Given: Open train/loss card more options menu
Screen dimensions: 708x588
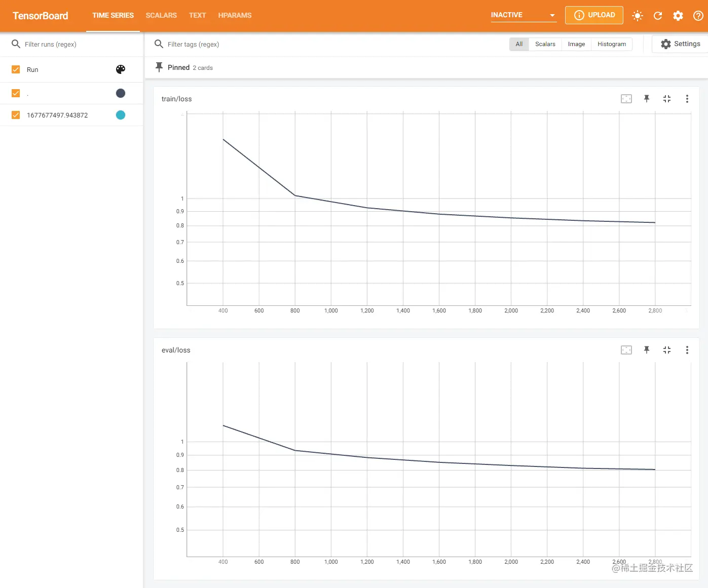Looking at the screenshot, I should [687, 99].
